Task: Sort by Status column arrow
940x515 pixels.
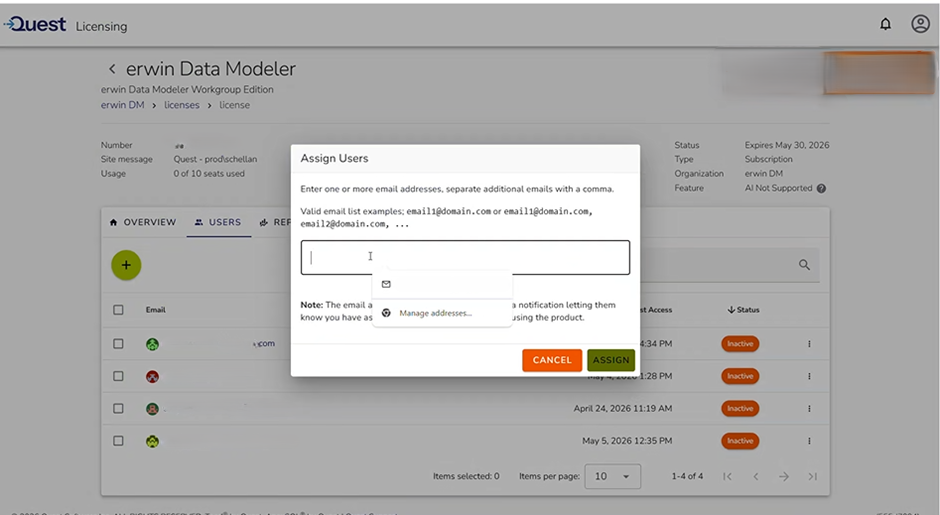Action: (731, 310)
